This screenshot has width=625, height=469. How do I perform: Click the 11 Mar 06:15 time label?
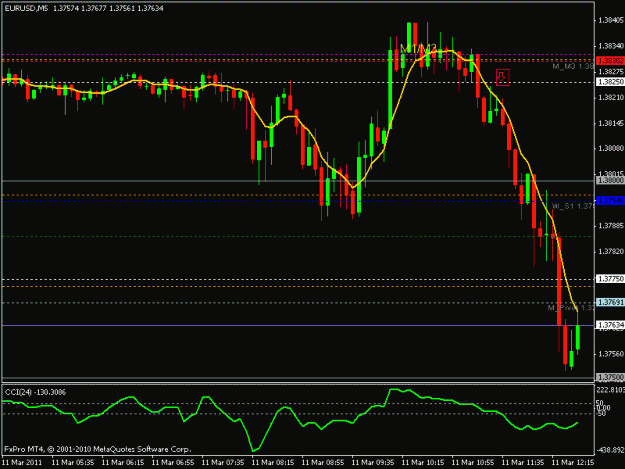tap(123, 463)
